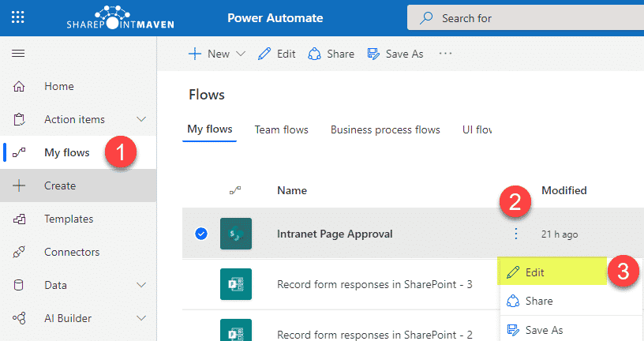Open the command bar more options ellipsis
The image size is (644, 341).
[x=445, y=54]
